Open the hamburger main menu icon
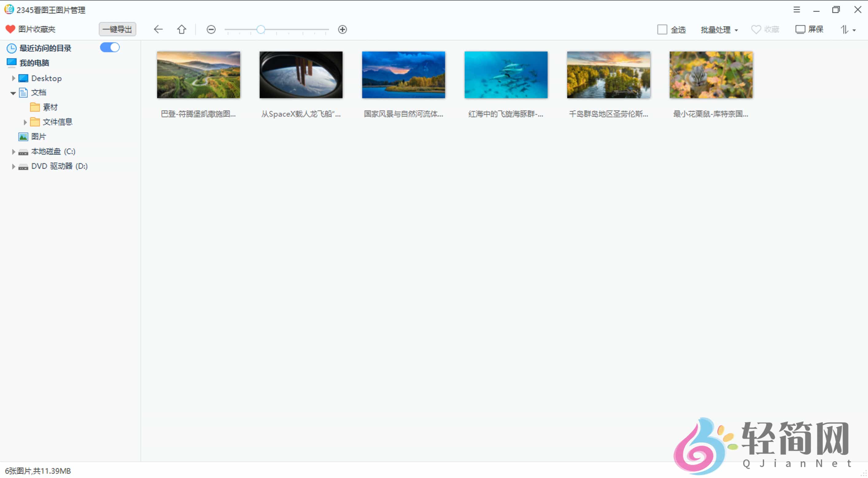This screenshot has height=478, width=868. (796, 10)
